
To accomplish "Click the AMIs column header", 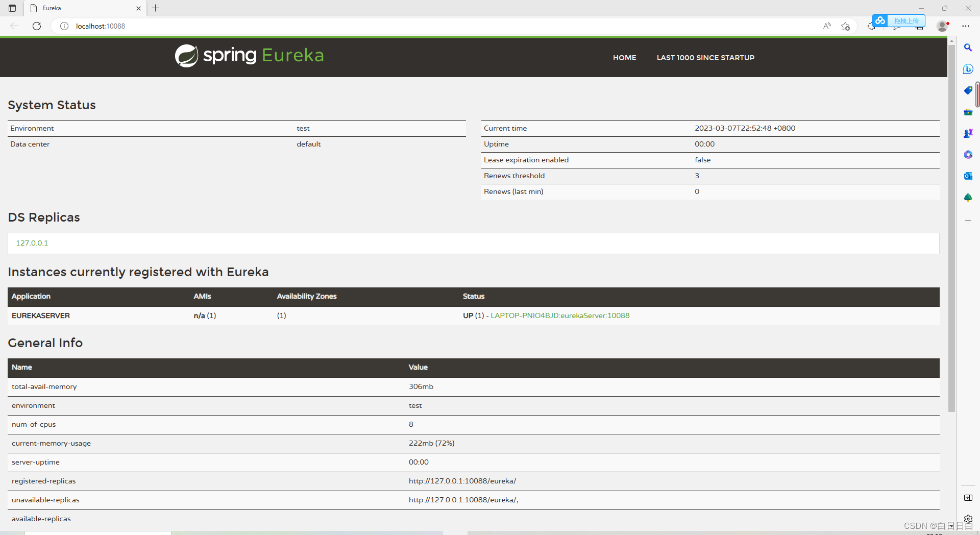I will [x=202, y=296].
